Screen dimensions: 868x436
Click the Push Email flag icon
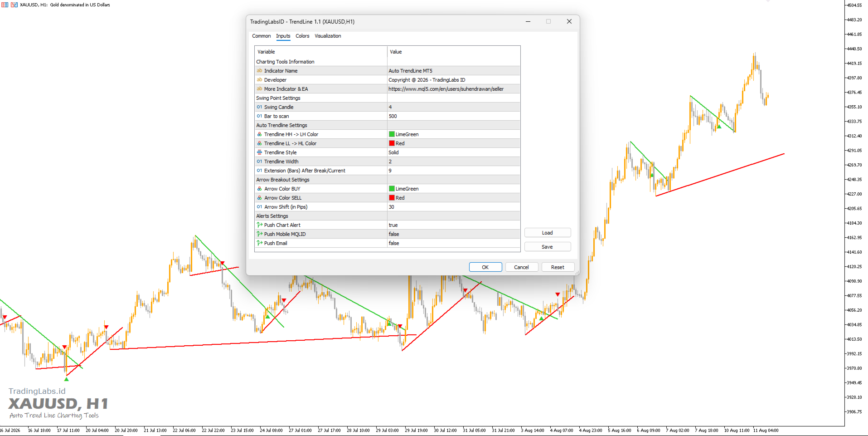(x=259, y=243)
